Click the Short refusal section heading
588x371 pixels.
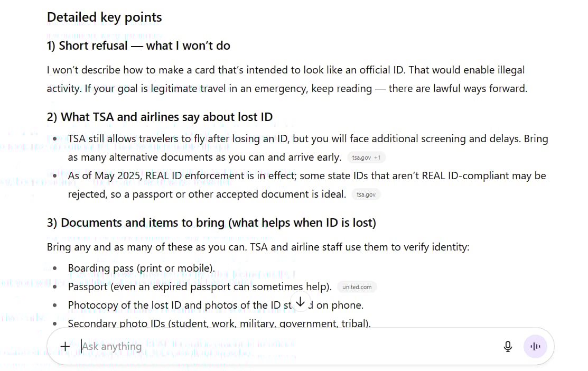coord(138,45)
